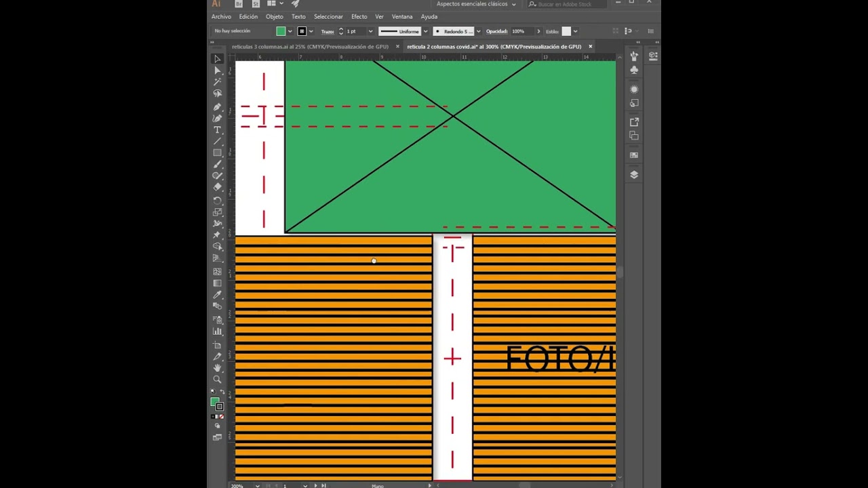Viewport: 868px width, 488px height.
Task: Select the Symbol Sprayer tool
Action: tap(217, 319)
